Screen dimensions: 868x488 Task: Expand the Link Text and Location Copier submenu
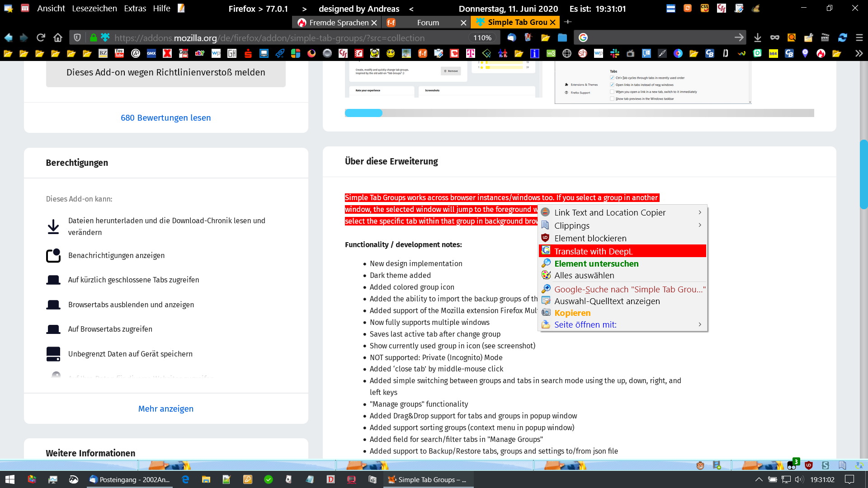pos(700,212)
